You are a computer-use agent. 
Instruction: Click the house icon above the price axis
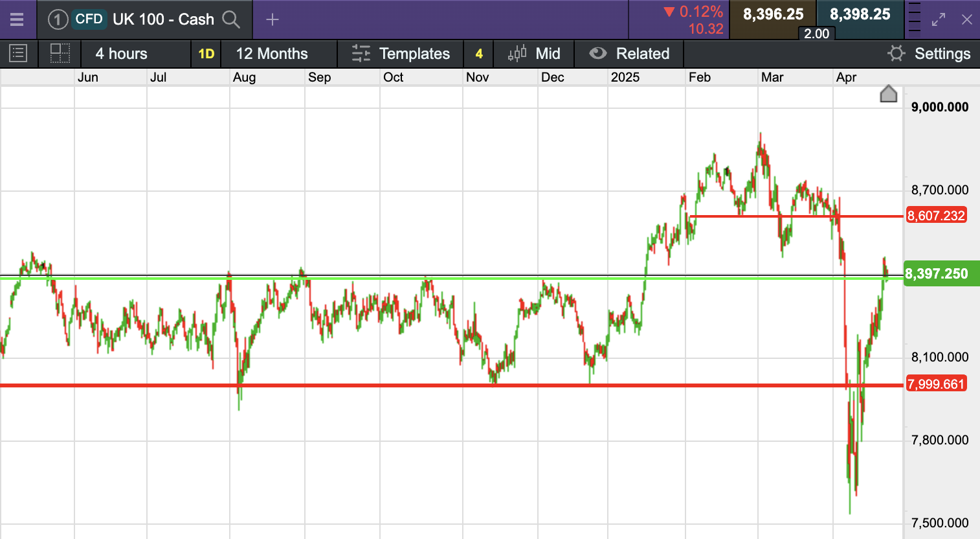(889, 94)
